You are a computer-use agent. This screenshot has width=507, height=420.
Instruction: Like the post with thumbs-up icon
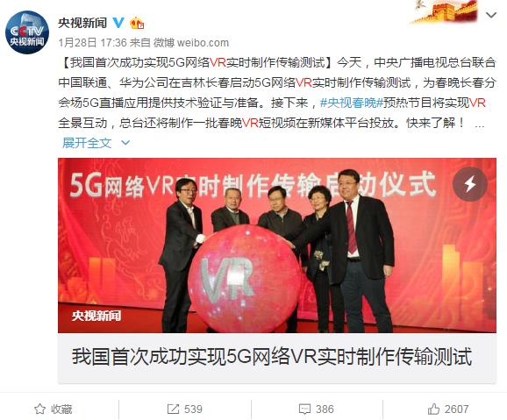click(433, 409)
